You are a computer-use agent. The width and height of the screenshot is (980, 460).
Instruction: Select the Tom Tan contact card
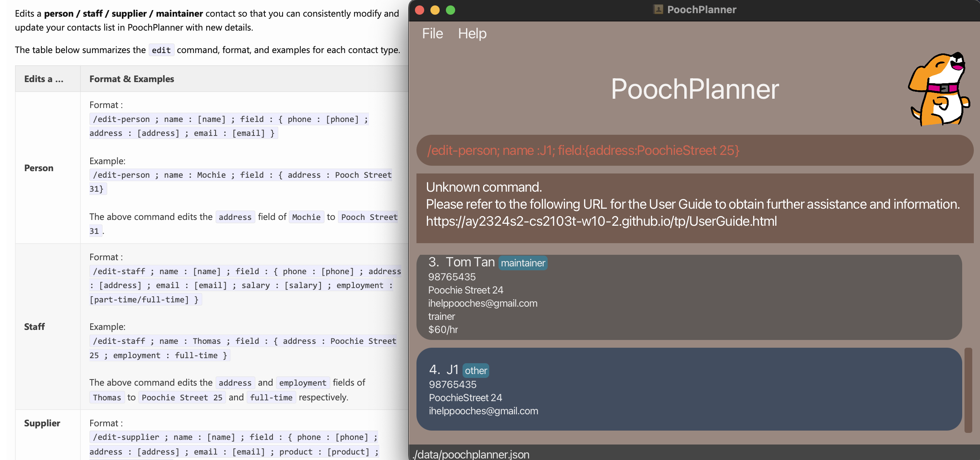click(x=689, y=297)
